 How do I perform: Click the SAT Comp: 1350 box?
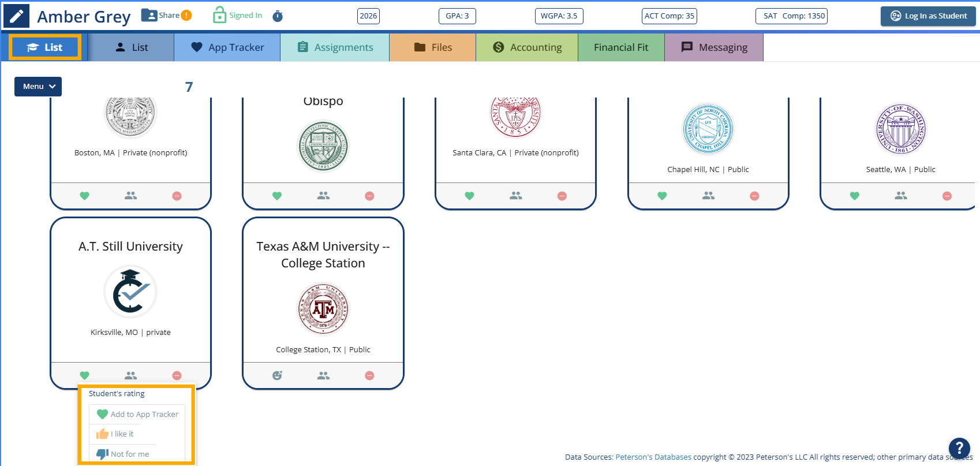[x=791, y=16]
